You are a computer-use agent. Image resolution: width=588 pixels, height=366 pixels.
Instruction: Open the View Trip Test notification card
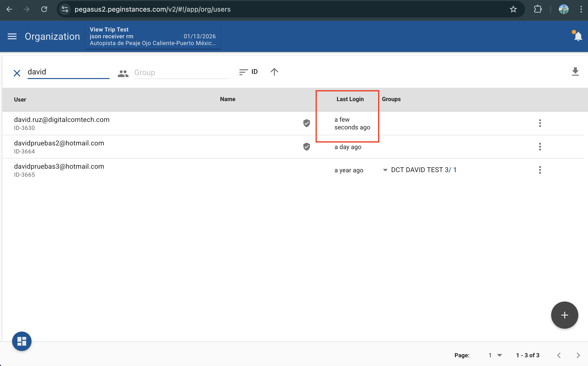(x=153, y=36)
